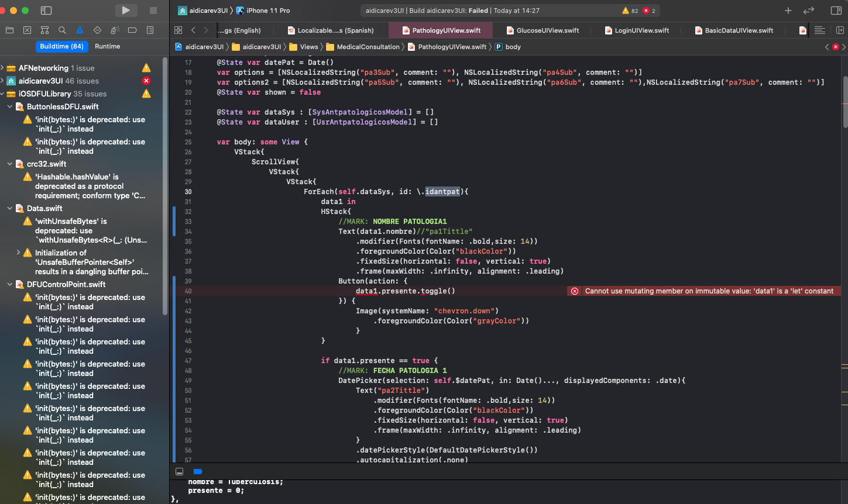The width and height of the screenshot is (848, 504).
Task: Open GlucoseUIView.swift tab
Action: click(x=543, y=30)
